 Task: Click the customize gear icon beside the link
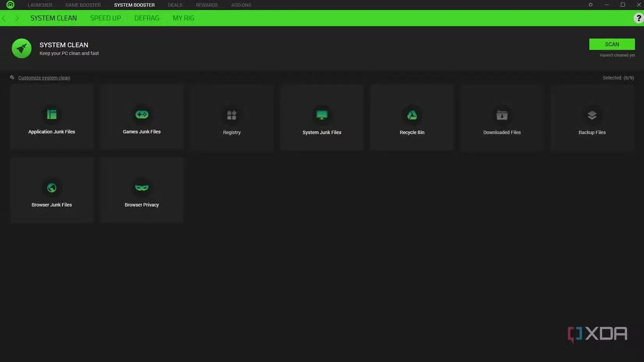[12, 77]
